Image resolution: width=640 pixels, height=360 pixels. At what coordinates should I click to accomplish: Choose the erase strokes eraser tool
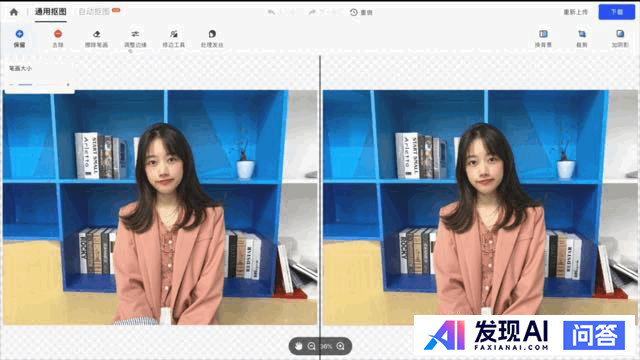96,38
